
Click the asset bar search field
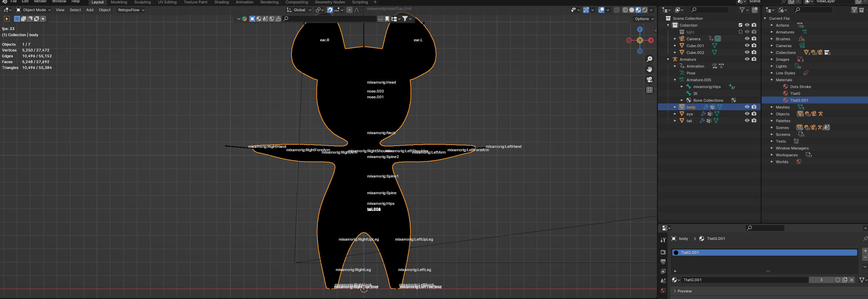pos(329,19)
